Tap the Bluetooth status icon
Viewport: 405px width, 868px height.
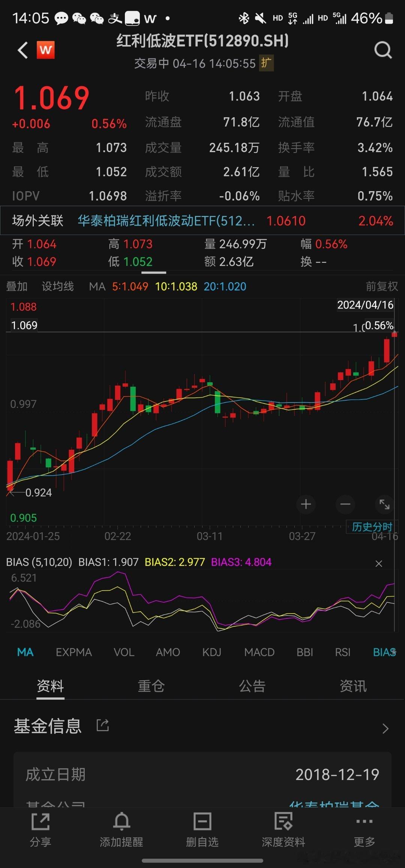tap(244, 18)
